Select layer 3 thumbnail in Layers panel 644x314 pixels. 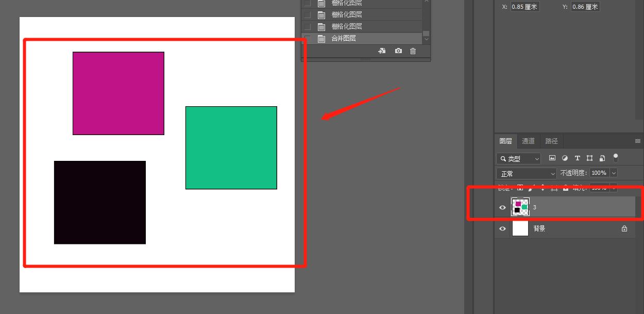coord(520,207)
